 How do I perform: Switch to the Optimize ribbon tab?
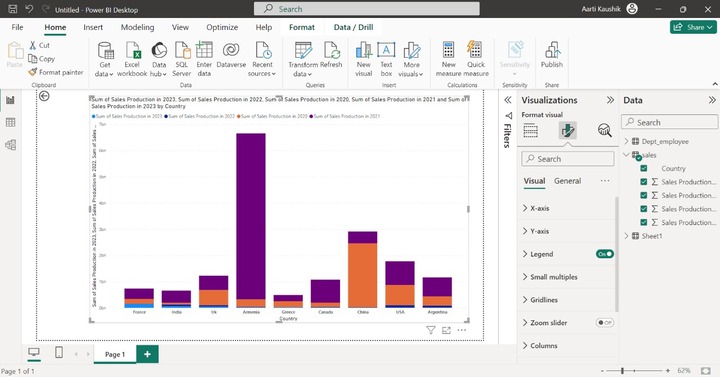[x=222, y=27]
